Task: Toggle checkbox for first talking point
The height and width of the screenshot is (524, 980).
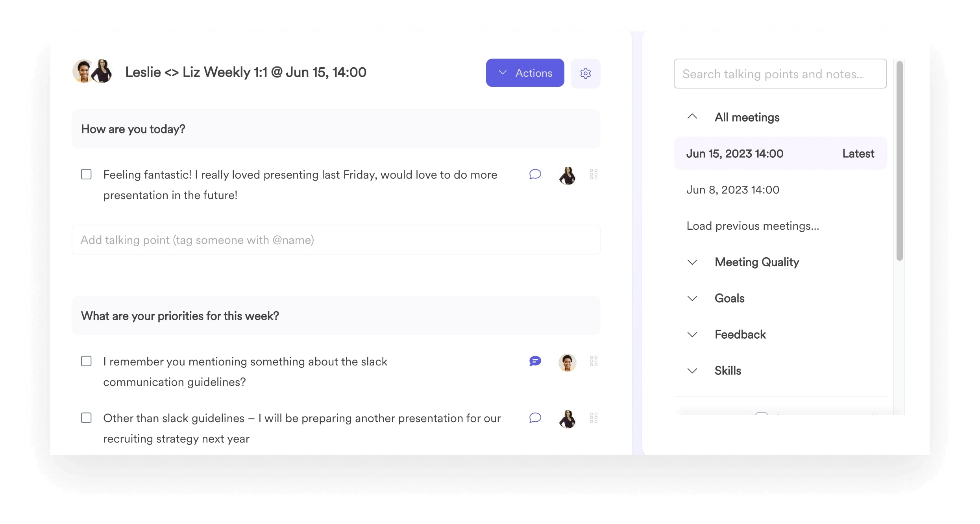Action: (86, 174)
